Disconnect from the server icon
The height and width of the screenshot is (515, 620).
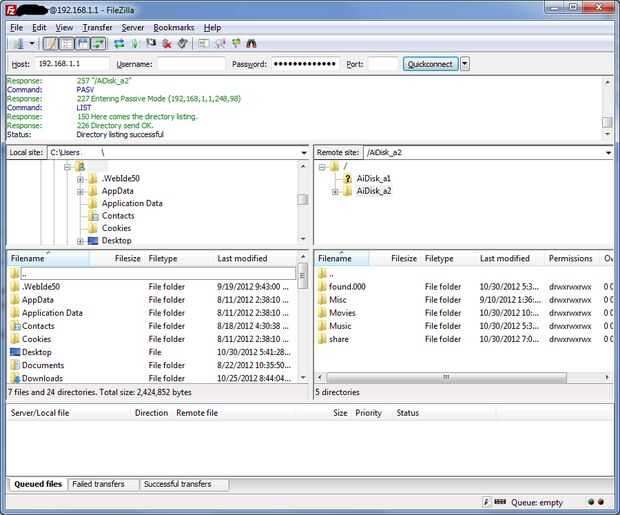click(167, 44)
